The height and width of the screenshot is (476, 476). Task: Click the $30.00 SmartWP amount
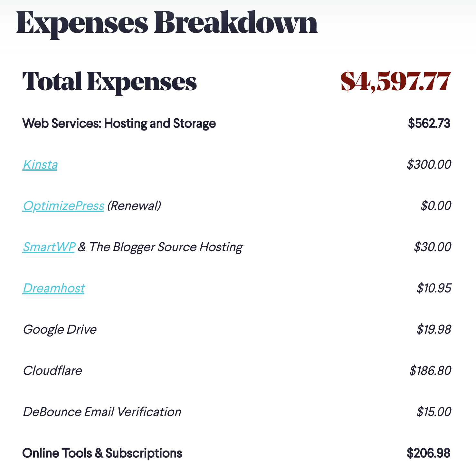433,247
